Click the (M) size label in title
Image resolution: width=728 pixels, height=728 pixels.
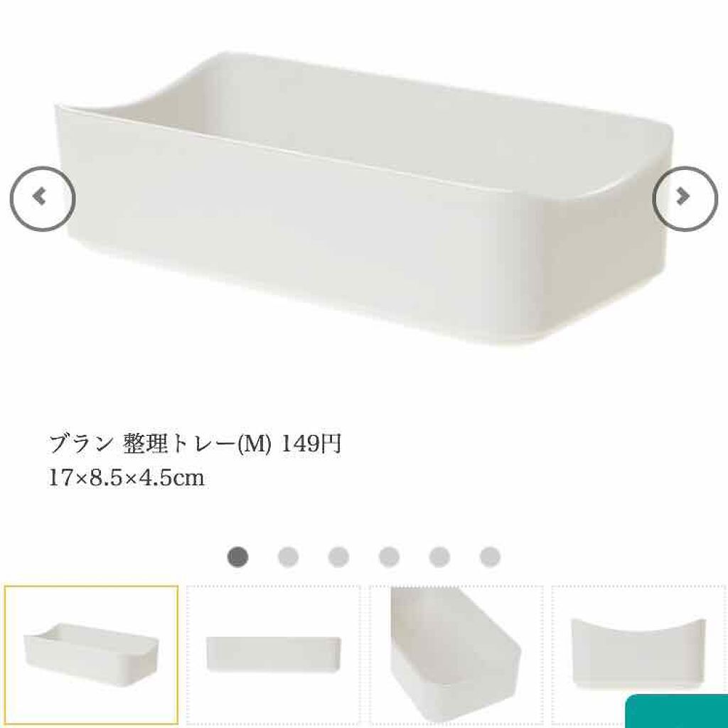click(254, 445)
